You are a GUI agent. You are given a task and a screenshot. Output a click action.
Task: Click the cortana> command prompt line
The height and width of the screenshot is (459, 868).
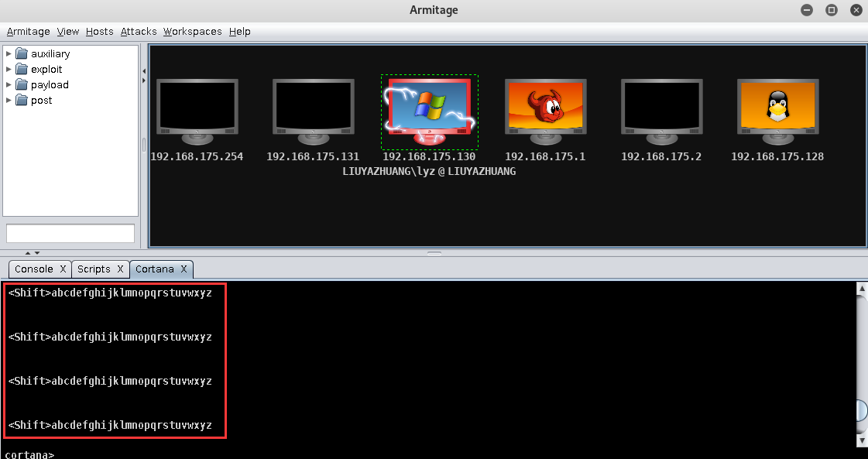[30, 454]
